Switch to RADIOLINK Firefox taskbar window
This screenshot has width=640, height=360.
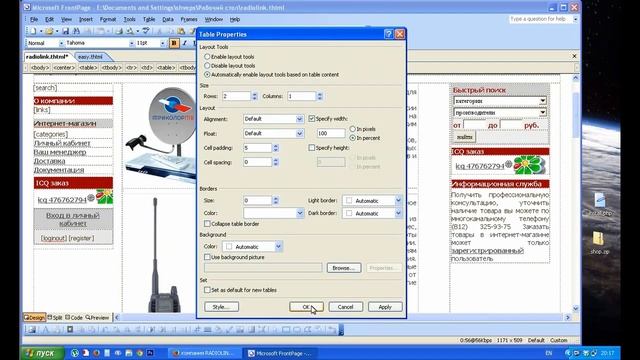tap(204, 353)
